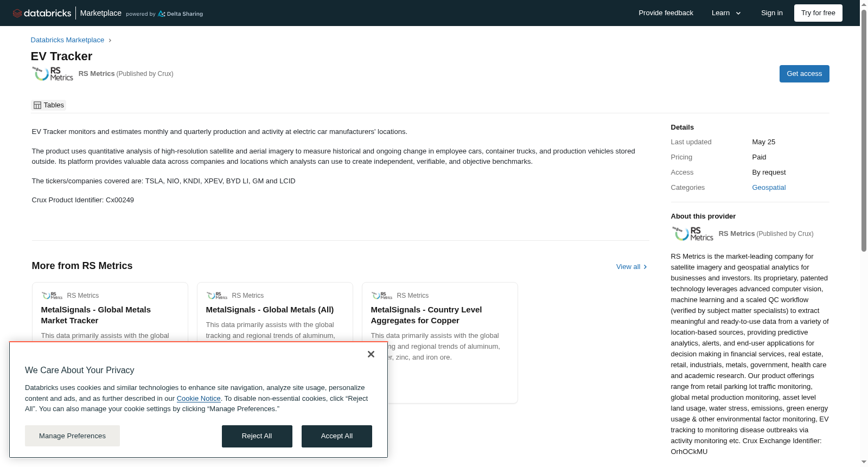Viewport: 868px width, 467px height.
Task: Expand the Learn dropdown menu
Action: [x=726, y=13]
